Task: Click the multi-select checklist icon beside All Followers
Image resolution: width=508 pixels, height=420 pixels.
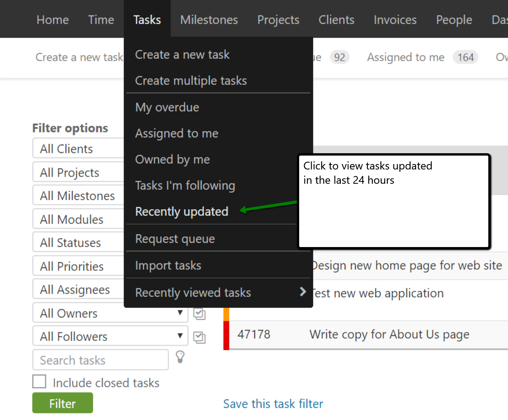Action: 199,337
